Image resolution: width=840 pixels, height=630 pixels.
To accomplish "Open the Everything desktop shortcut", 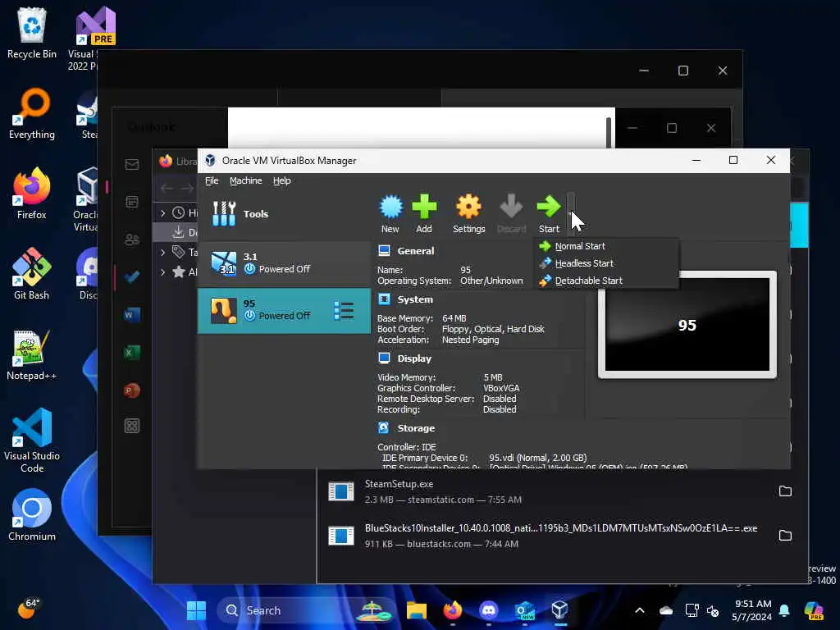I will [32, 113].
